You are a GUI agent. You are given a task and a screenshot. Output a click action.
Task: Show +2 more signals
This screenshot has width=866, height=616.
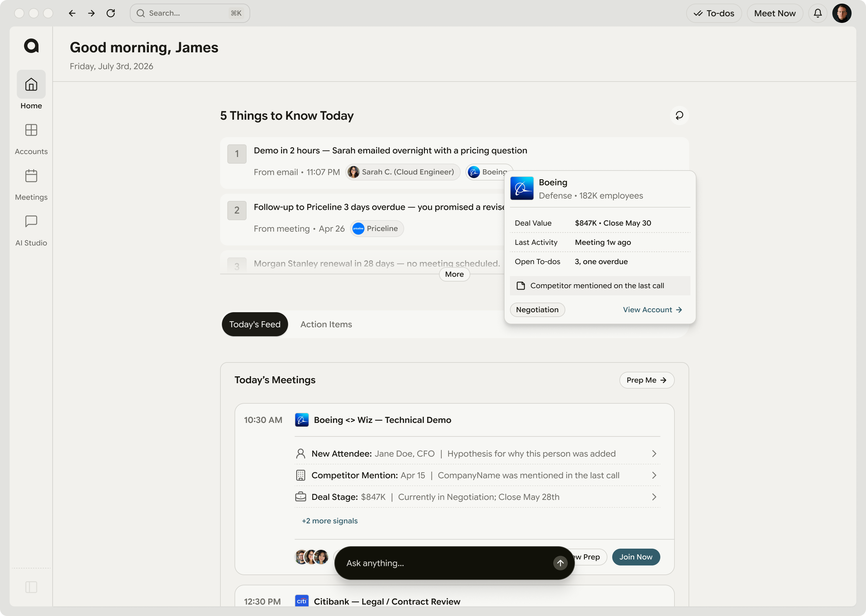pos(330,521)
